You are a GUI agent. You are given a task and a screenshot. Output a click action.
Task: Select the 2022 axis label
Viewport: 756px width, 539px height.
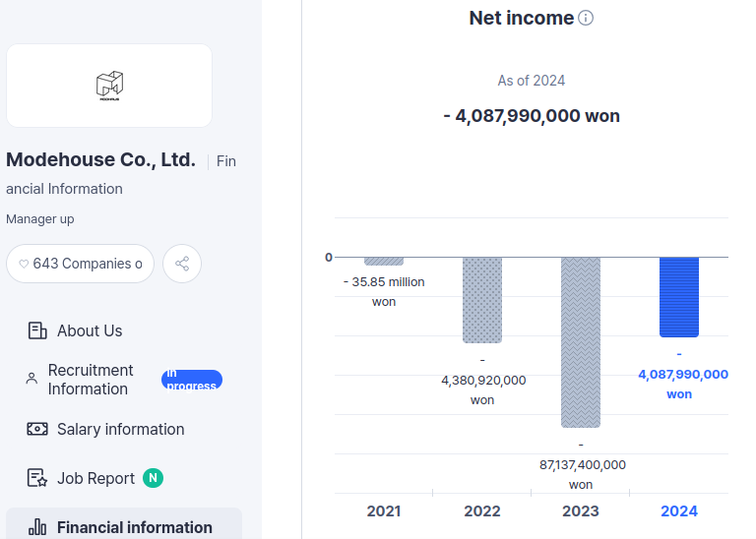tap(482, 511)
